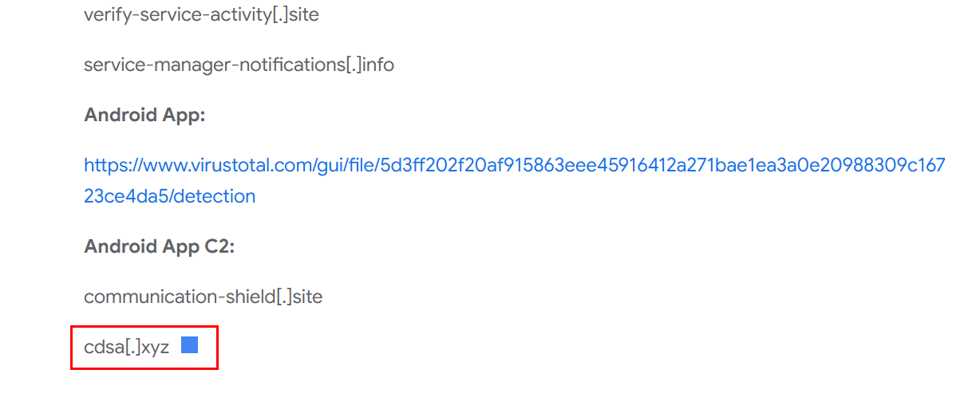The image size is (980, 413).
Task: Click the "Android App C2:" bold heading
Action: coord(159,246)
